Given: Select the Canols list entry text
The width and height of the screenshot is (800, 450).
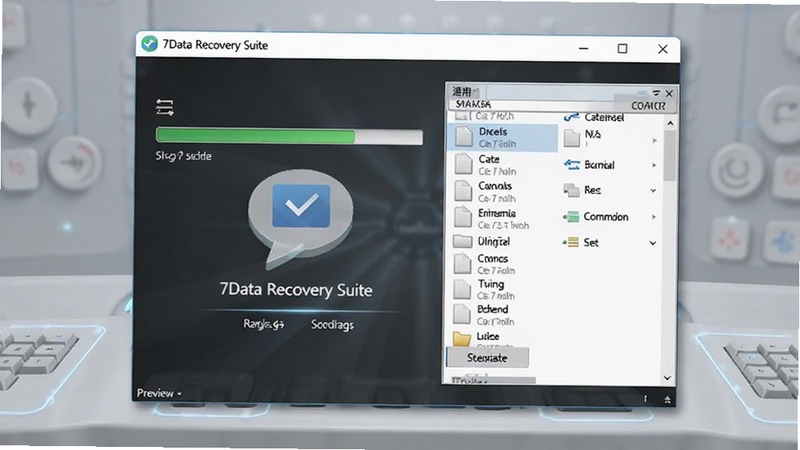Looking at the screenshot, I should point(495,186).
